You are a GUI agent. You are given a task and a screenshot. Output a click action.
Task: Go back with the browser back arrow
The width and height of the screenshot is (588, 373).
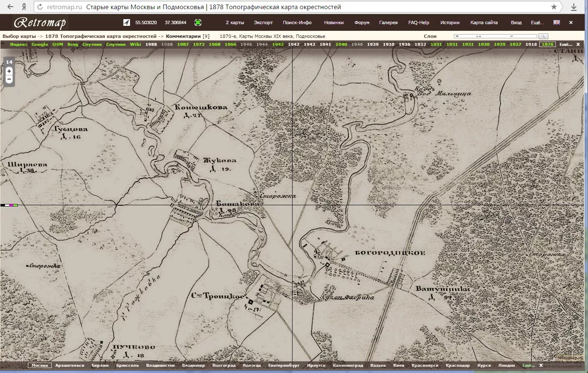pos(10,7)
